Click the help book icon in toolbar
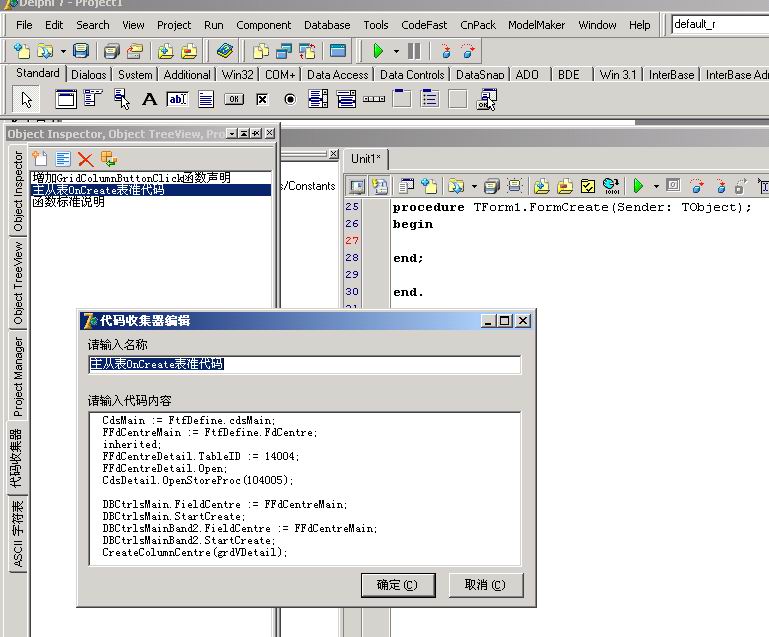The width and height of the screenshot is (769, 637). tap(224, 51)
